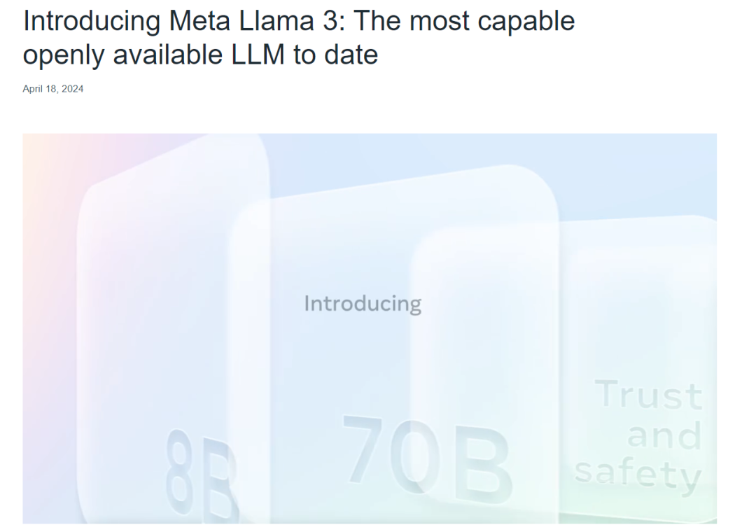Click the 8B model label in the image
756x532 pixels.
coord(202,475)
